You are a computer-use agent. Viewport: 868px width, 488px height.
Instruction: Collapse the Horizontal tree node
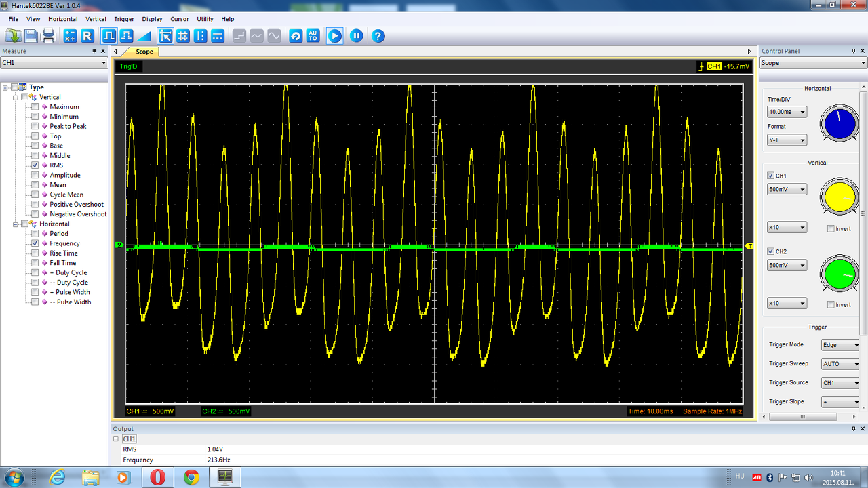pyautogui.click(x=16, y=224)
